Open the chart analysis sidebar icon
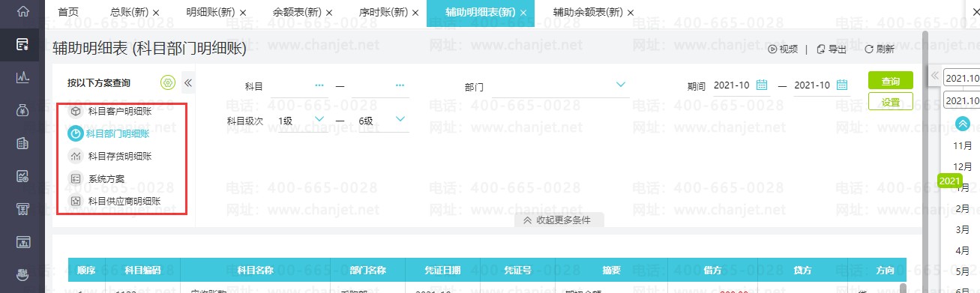This screenshot has width=980, height=293. (x=22, y=76)
